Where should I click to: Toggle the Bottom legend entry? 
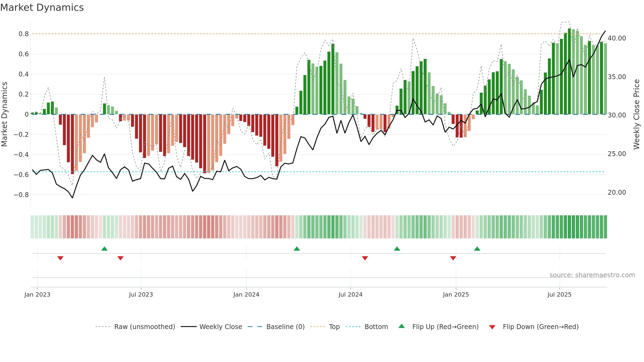(367, 327)
